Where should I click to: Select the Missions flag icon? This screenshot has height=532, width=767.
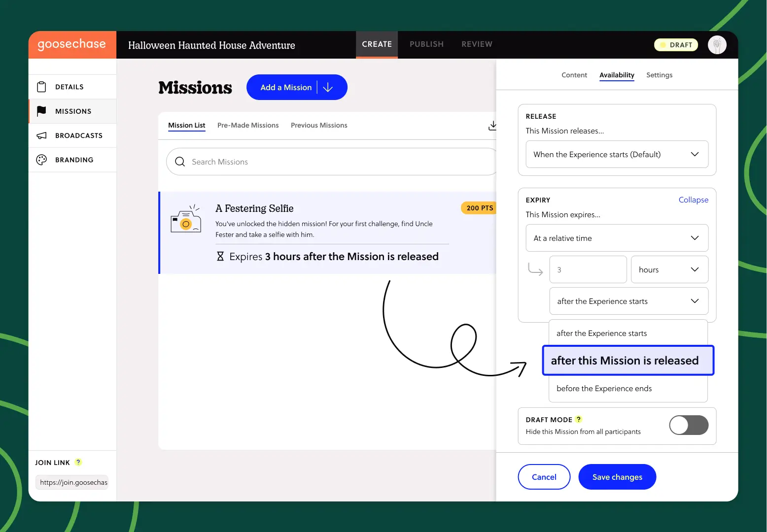tap(42, 111)
